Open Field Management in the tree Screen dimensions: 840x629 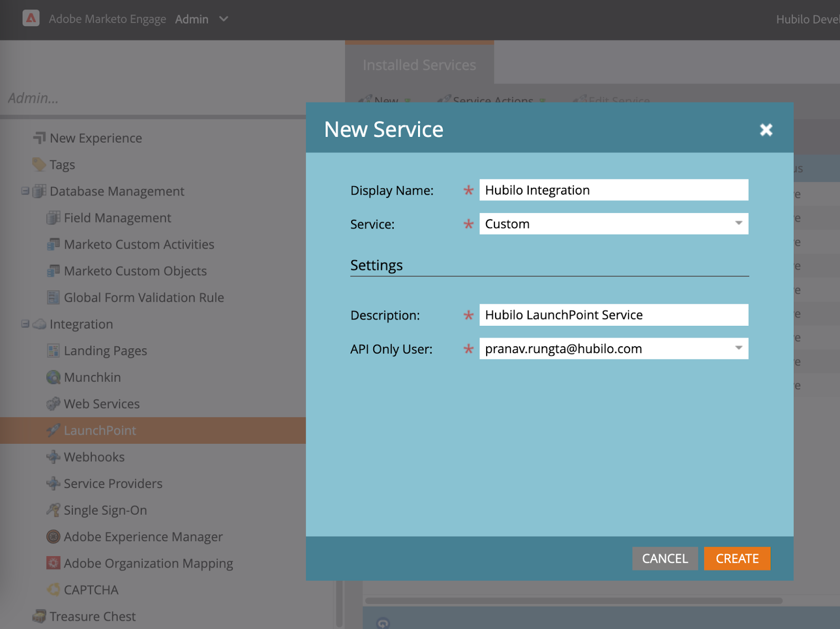click(x=118, y=218)
